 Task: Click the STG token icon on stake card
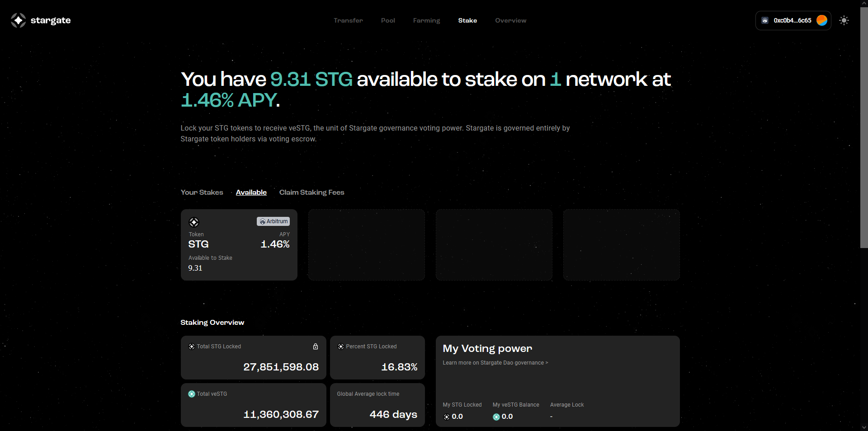194,222
